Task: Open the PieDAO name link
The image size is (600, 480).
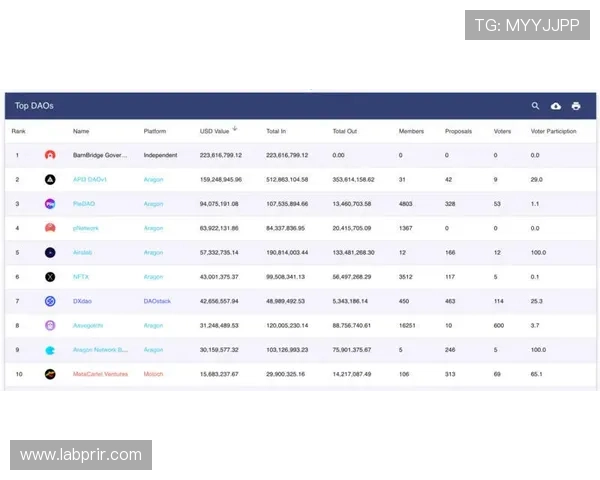Action: tap(84, 204)
